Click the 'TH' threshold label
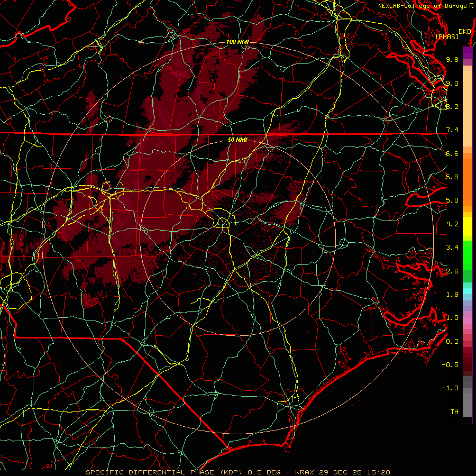The width and height of the screenshot is (476, 476). tap(454, 412)
